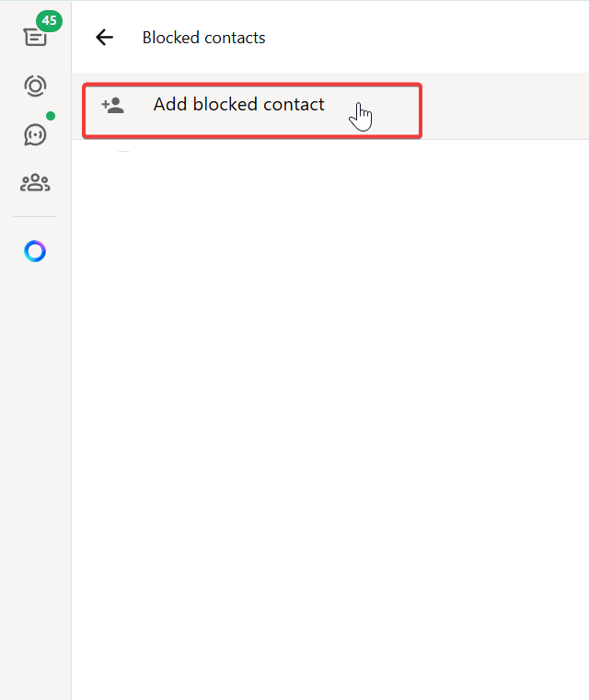Click gray strip above Add blocked contact
The width and height of the screenshot is (589, 700).
pyautogui.click(x=329, y=77)
